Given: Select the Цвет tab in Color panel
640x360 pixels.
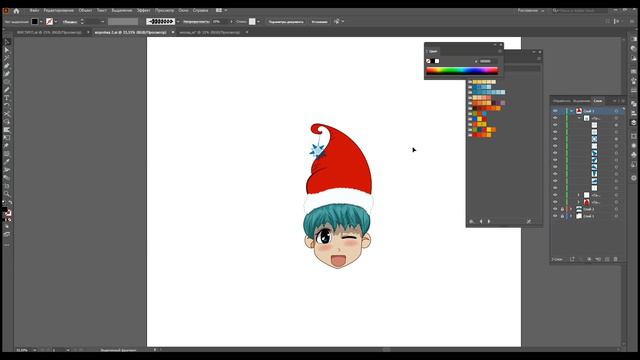Looking at the screenshot, I should pos(433,51).
